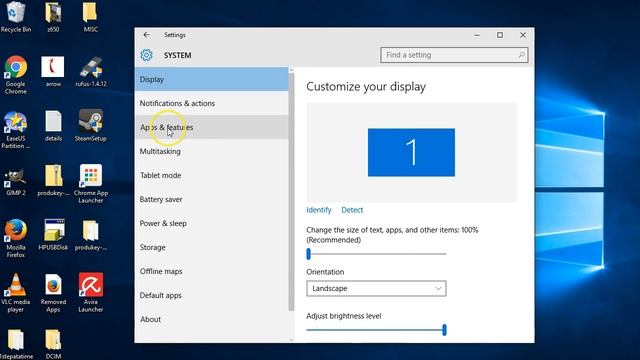Image resolution: width=640 pixels, height=360 pixels.
Task: Open the HPUSBDisk icon
Action: click(53, 235)
